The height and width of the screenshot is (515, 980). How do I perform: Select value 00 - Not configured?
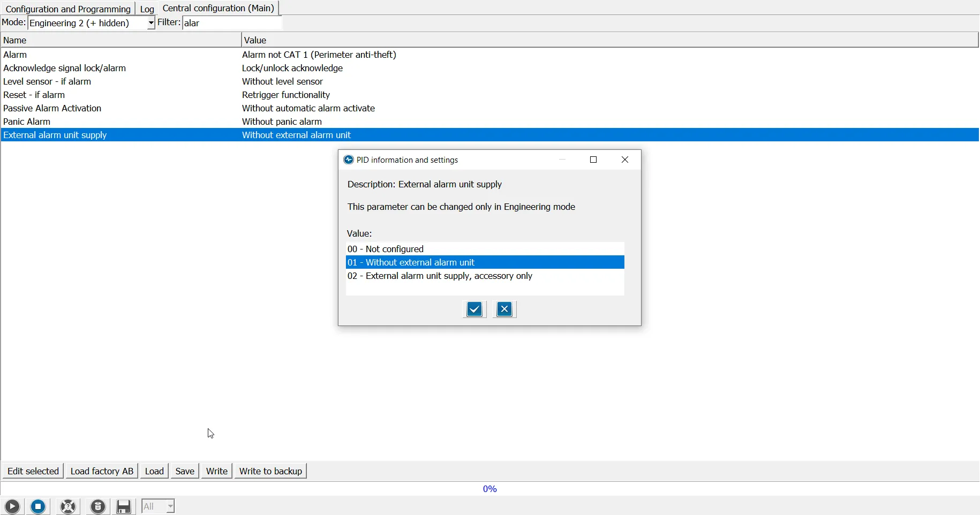point(386,249)
